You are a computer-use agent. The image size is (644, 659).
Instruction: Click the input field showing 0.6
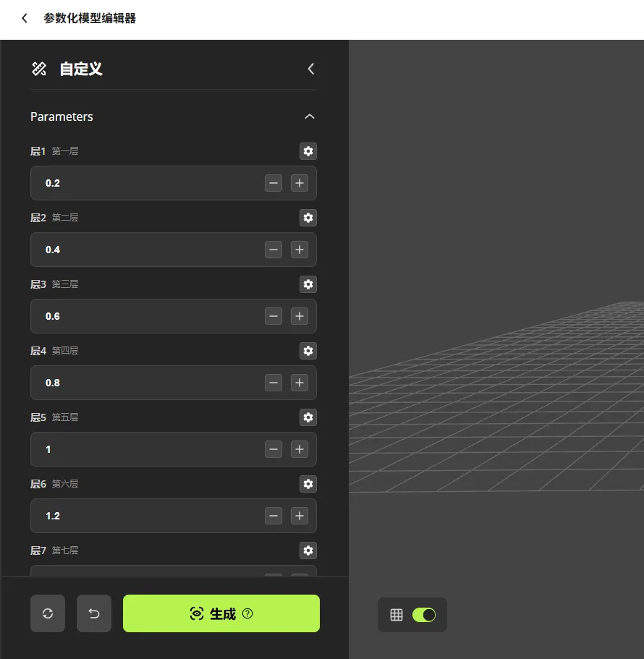[145, 316]
